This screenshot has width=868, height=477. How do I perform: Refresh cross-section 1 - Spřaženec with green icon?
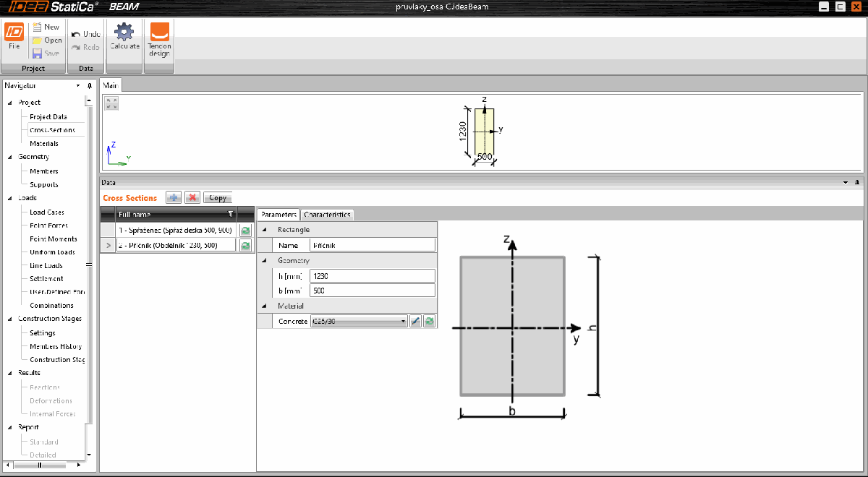coord(246,230)
